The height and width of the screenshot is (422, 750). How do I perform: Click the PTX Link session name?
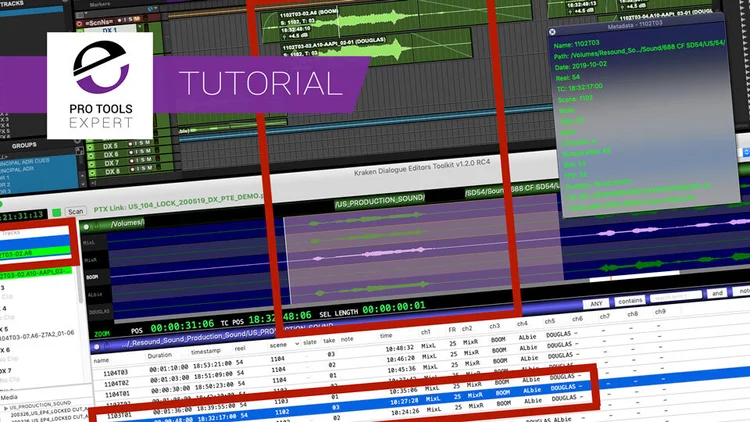tap(179, 202)
